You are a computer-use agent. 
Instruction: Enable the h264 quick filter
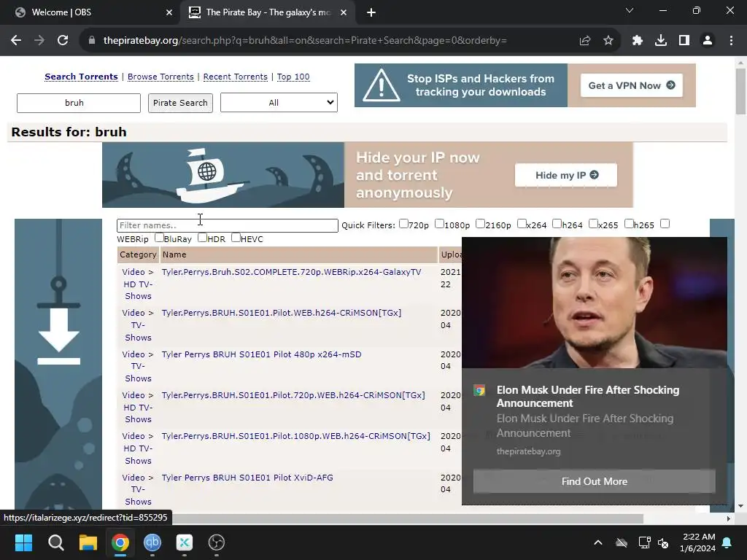click(x=557, y=223)
